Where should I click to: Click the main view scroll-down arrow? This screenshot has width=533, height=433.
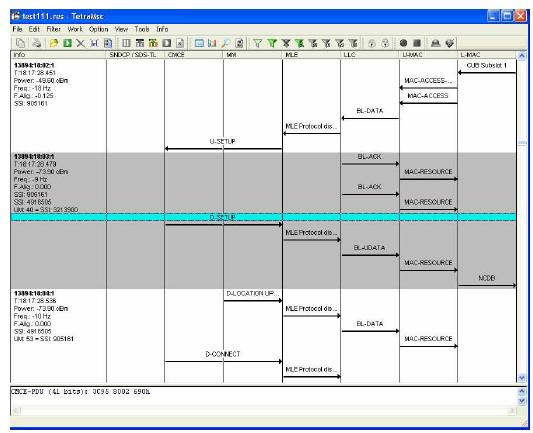(521, 378)
